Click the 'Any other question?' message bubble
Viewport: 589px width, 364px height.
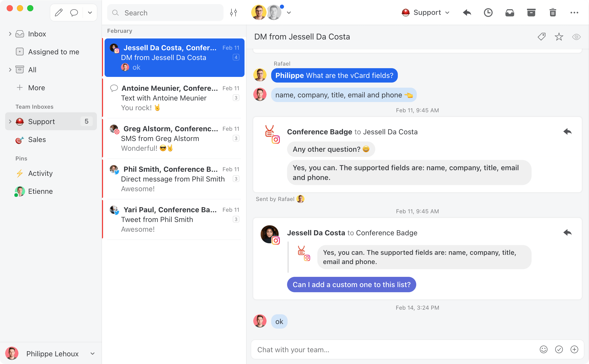[331, 149]
